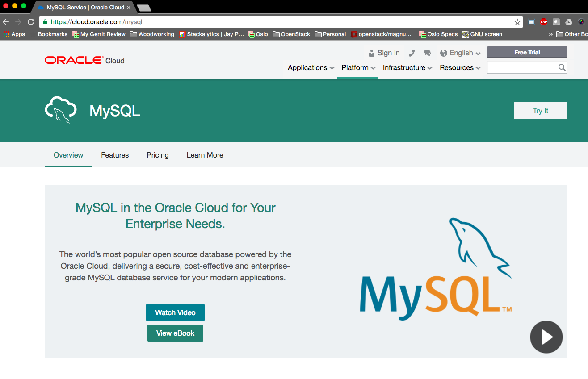Click the Free Trial button

(x=527, y=52)
